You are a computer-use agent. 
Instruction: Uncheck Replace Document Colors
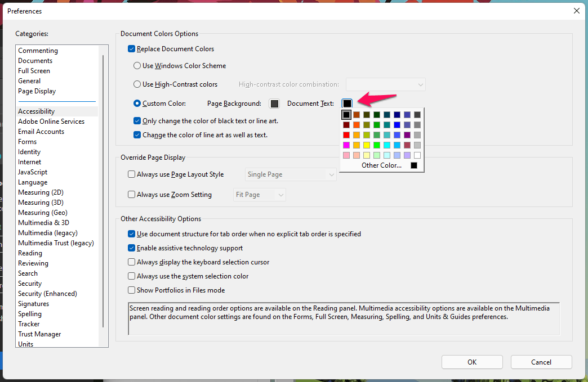(132, 49)
